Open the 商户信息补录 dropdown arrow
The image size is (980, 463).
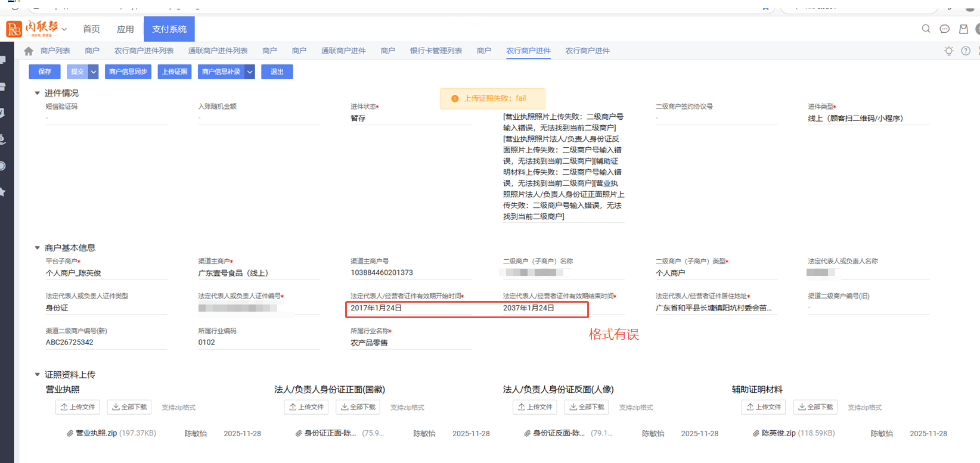click(x=250, y=72)
